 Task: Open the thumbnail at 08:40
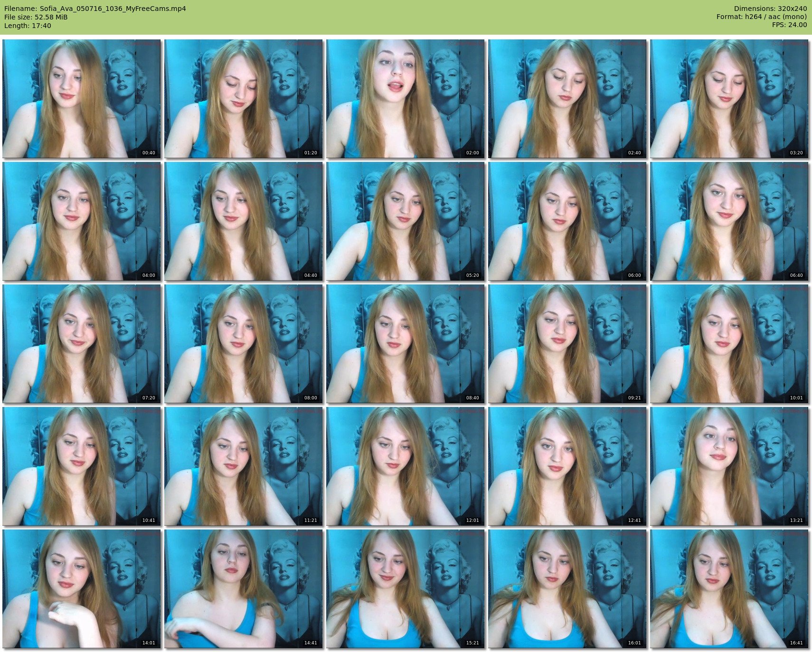pyautogui.click(x=405, y=343)
